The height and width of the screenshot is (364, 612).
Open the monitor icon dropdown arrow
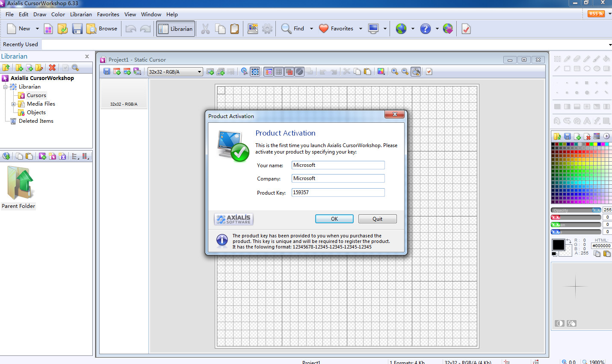(385, 29)
